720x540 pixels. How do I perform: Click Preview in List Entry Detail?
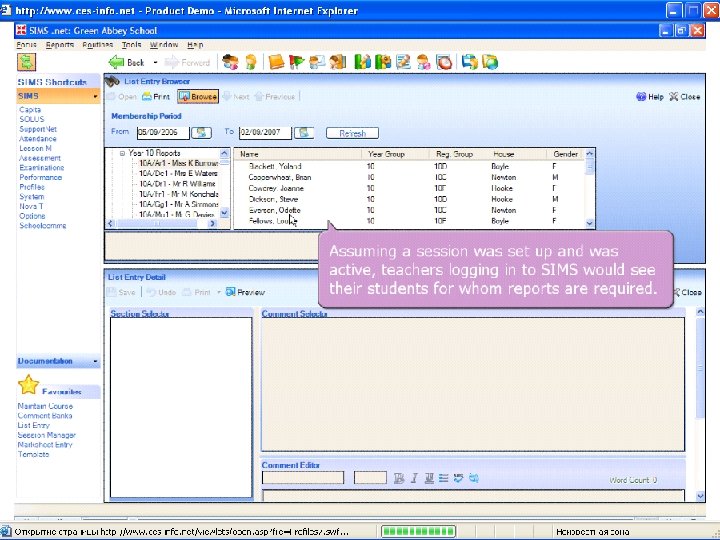point(246,292)
